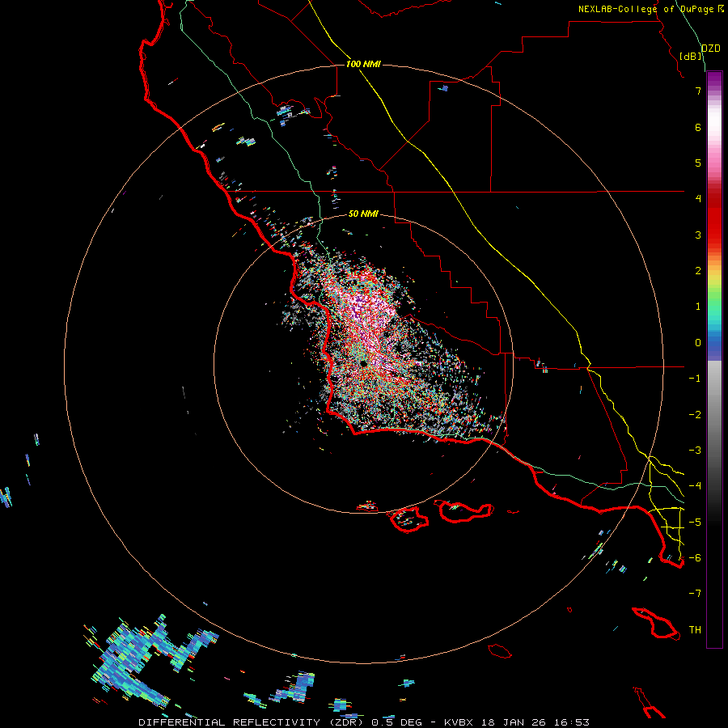The height and width of the screenshot is (728, 728).
Task: Click the 100 NMI range ring label
Action: [363, 64]
